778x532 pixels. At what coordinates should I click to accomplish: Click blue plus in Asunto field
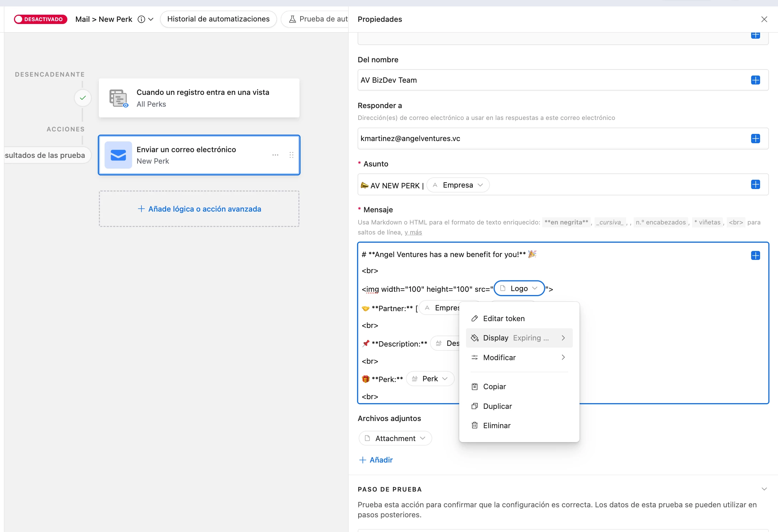pos(755,185)
